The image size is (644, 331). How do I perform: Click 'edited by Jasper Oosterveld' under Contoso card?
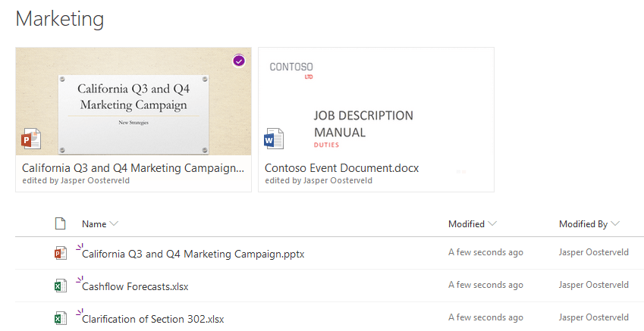pos(319,180)
